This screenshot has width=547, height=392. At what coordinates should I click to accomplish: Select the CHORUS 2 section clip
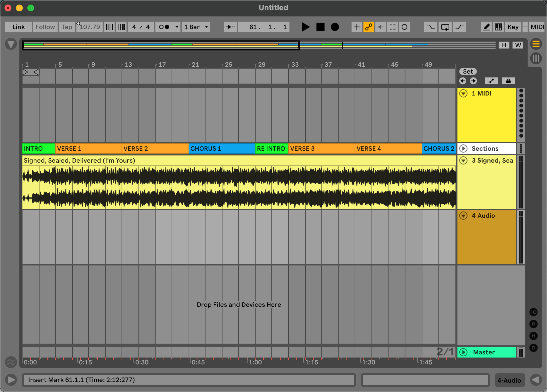pyautogui.click(x=439, y=148)
